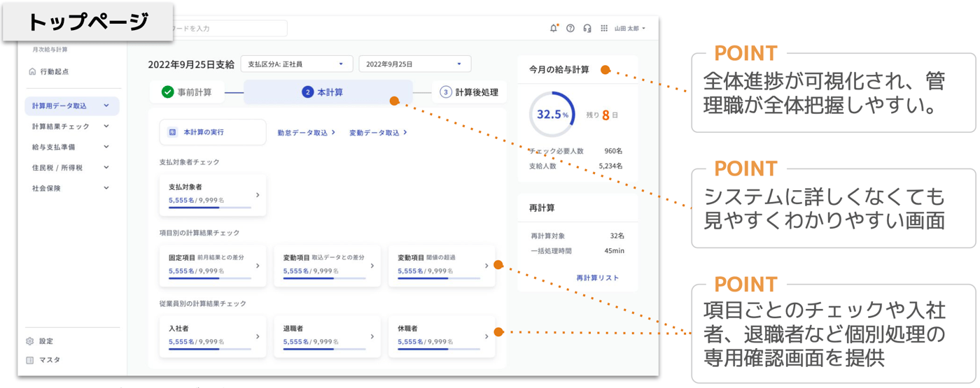Click the number 3 badge on 計算後処理
This screenshot has height=388, width=980.
click(445, 92)
